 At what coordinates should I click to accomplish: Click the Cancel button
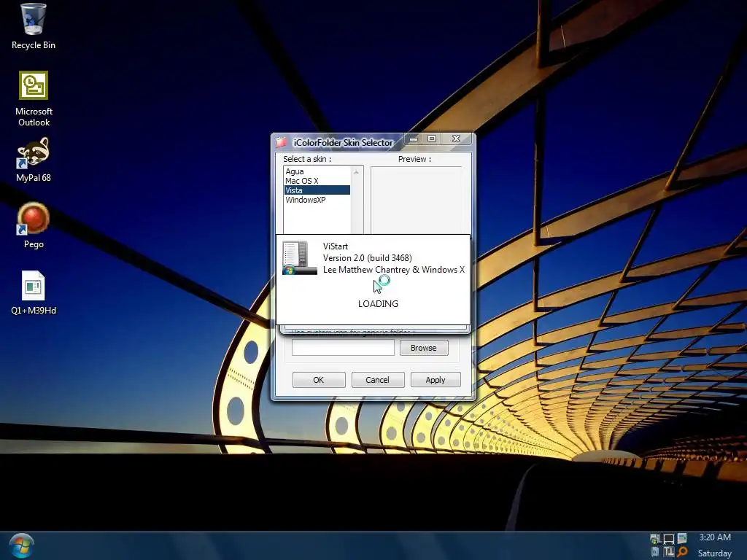[377, 379]
